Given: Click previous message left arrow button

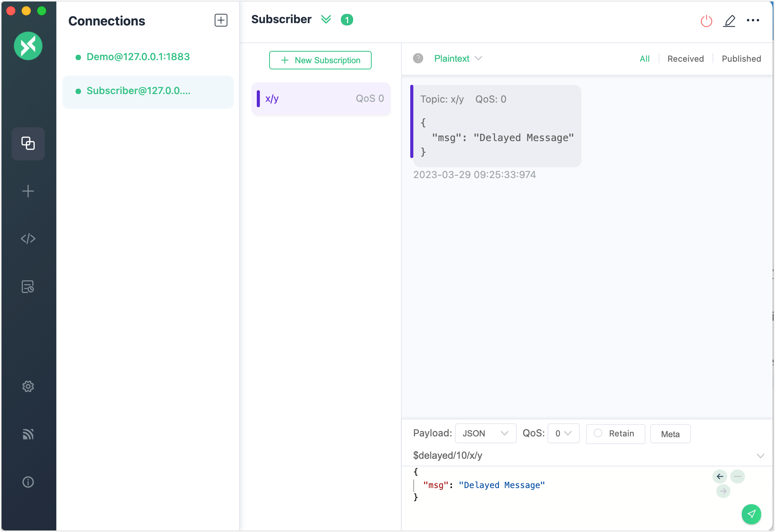Looking at the screenshot, I should pyautogui.click(x=719, y=476).
